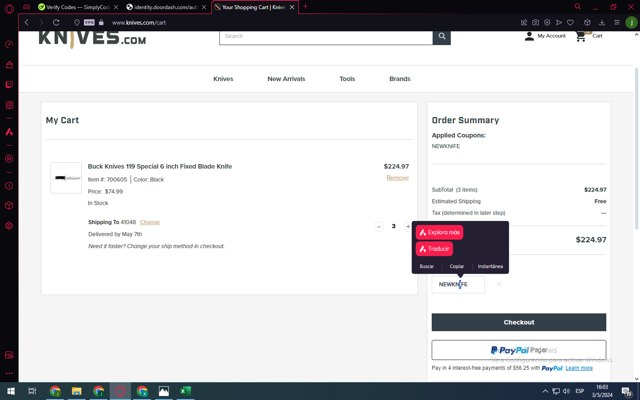
Task: Open Buck Knives 119 Special product link
Action: [160, 166]
